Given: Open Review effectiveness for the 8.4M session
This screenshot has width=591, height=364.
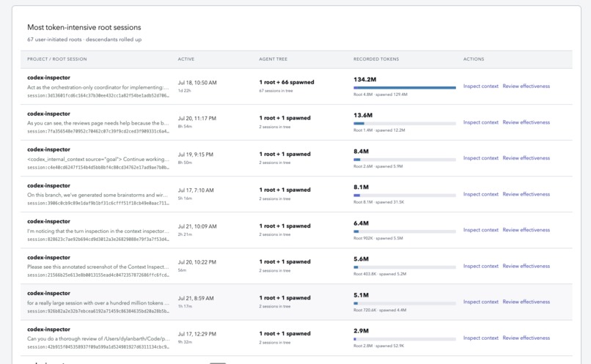Looking at the screenshot, I should pyautogui.click(x=526, y=158).
